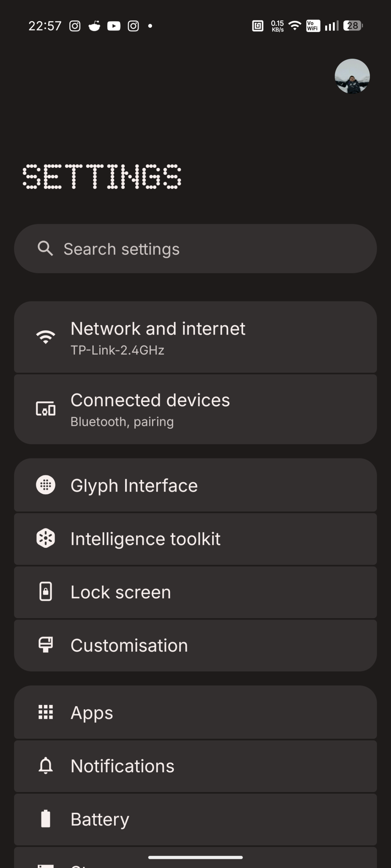Viewport: 391px width, 868px height.
Task: Tap the Instagram notification icon in status bar
Action: 75,26
